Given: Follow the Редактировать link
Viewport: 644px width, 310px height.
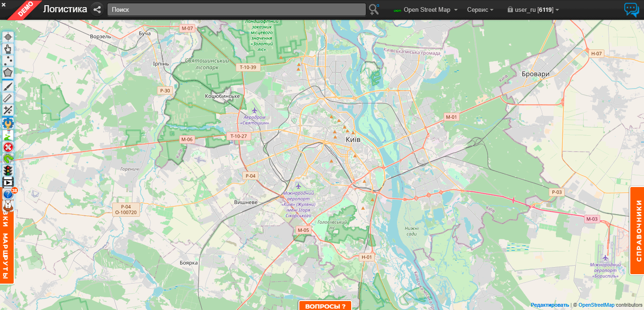Looking at the screenshot, I should coord(550,305).
